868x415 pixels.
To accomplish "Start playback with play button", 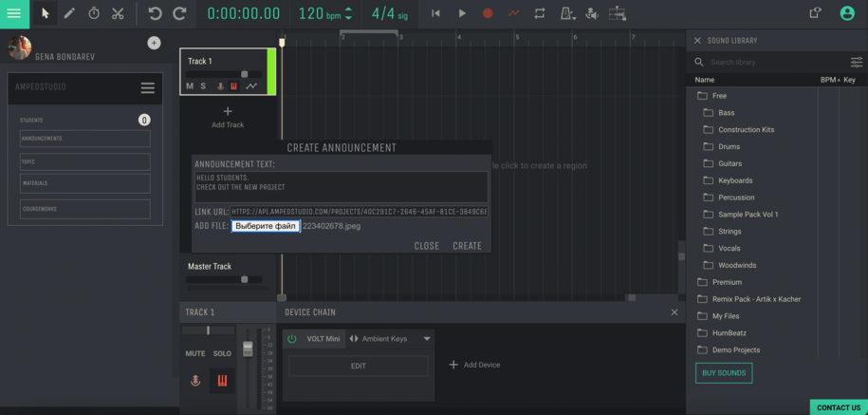I will pos(462,13).
